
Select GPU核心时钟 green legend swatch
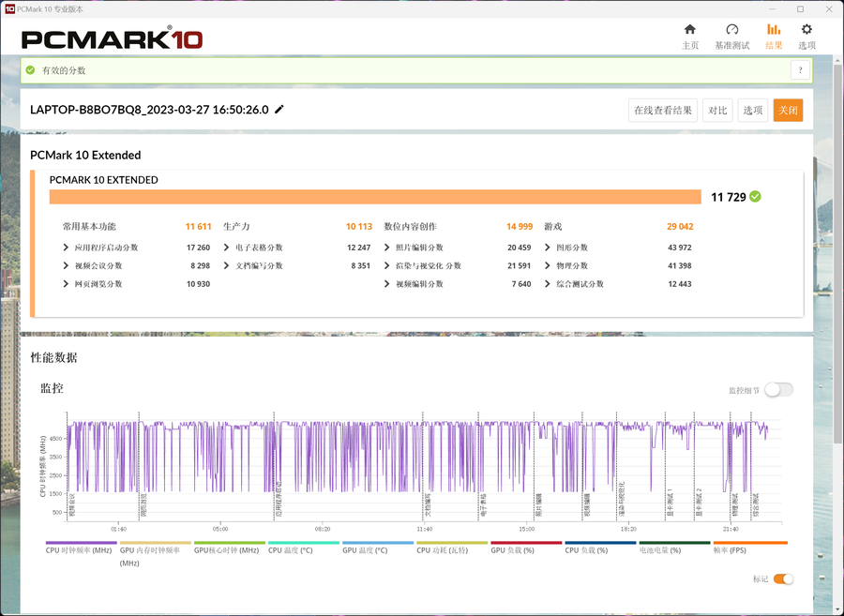tap(230, 543)
